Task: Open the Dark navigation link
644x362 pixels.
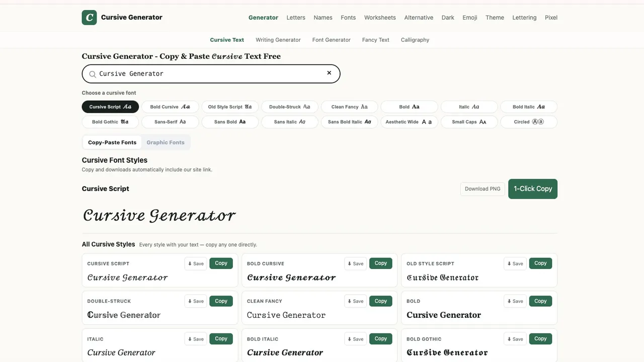Action: [x=448, y=18]
